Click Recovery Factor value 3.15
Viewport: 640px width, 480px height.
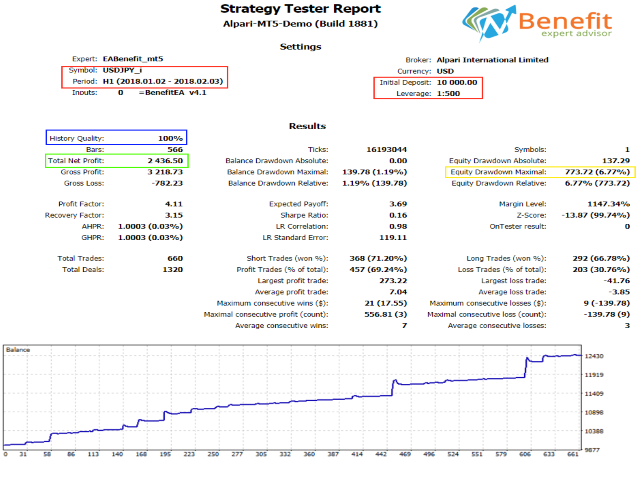click(x=174, y=215)
